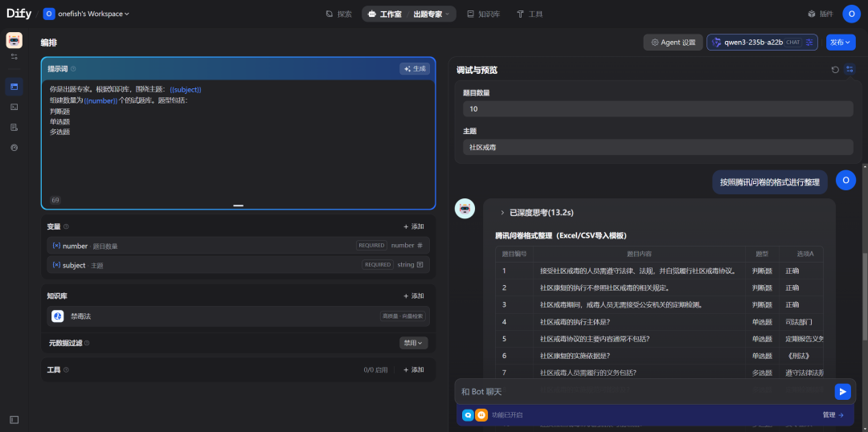The width and height of the screenshot is (868, 432).
Task: Click the prompt editor resize handle bar
Action: [x=238, y=206]
